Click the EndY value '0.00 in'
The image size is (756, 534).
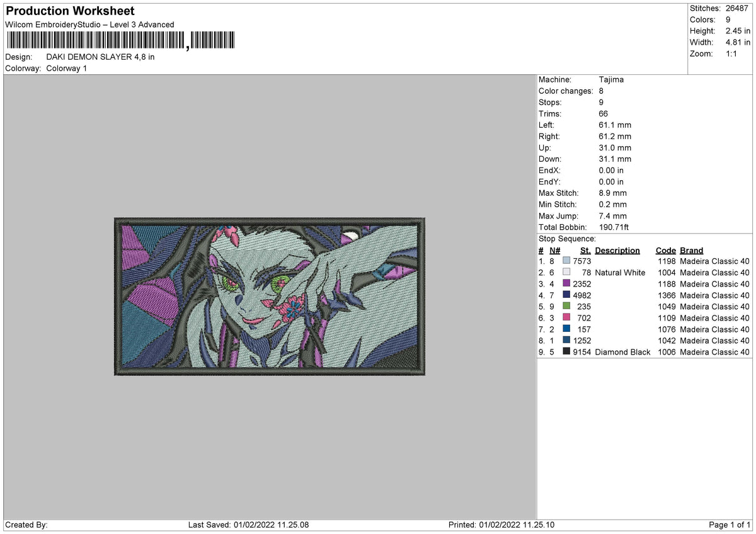click(612, 182)
